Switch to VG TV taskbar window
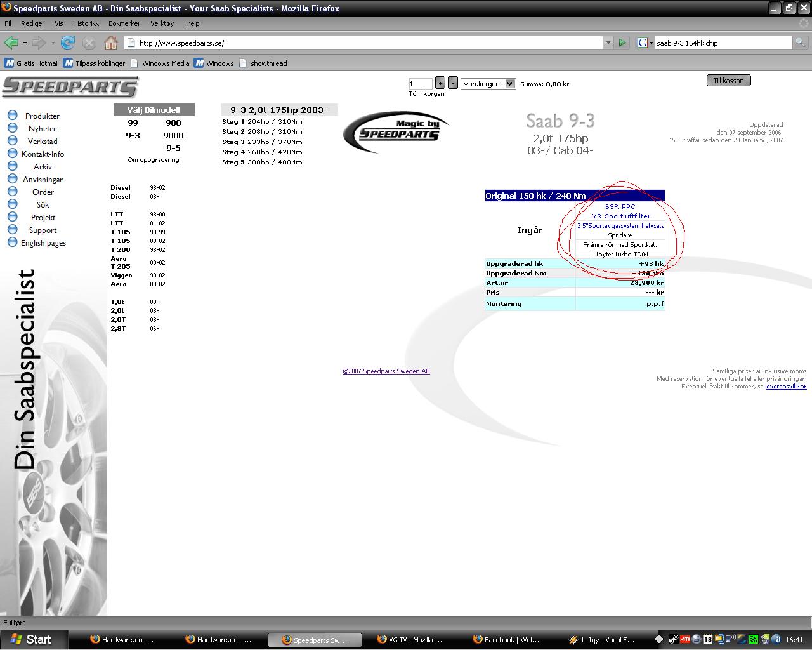This screenshot has width=812, height=650. (x=410, y=640)
